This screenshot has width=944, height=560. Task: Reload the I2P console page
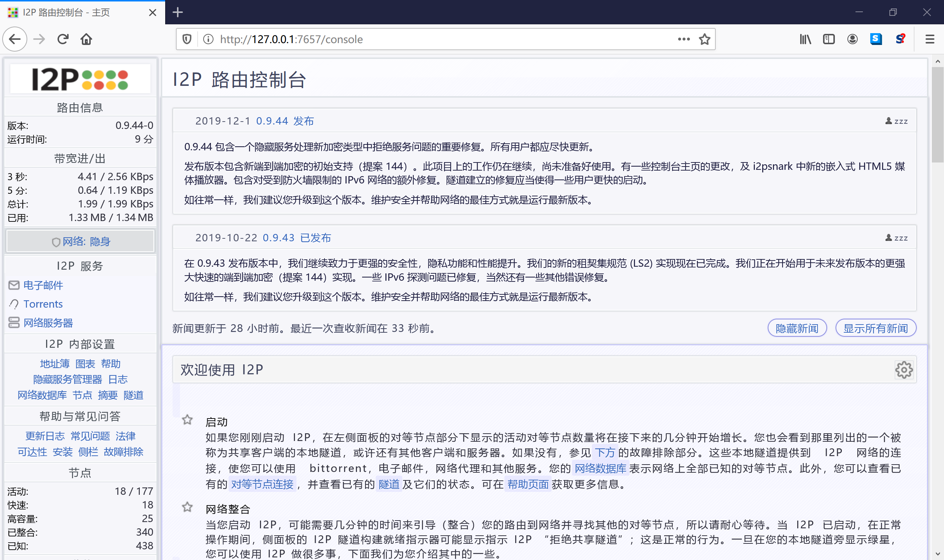[x=63, y=39]
